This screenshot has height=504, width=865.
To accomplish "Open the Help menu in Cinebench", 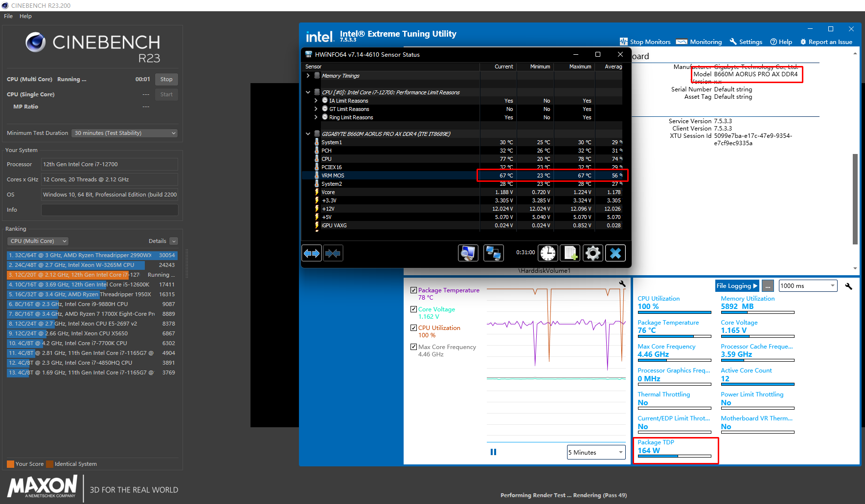I will [25, 16].
